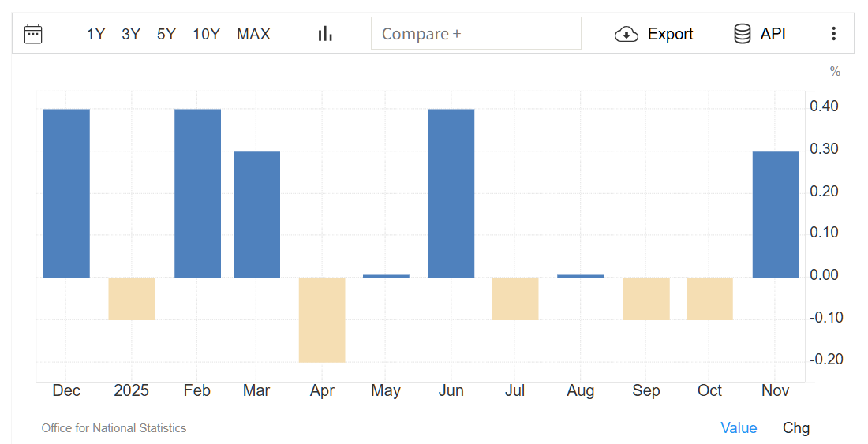Click the 2025 January negative bar
The width and height of the screenshot is (868, 444).
[x=132, y=298]
